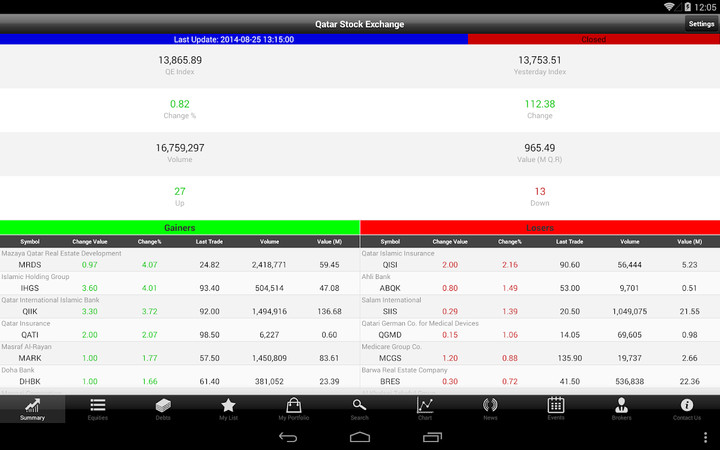
Task: Open the Debts icon
Action: tap(163, 405)
